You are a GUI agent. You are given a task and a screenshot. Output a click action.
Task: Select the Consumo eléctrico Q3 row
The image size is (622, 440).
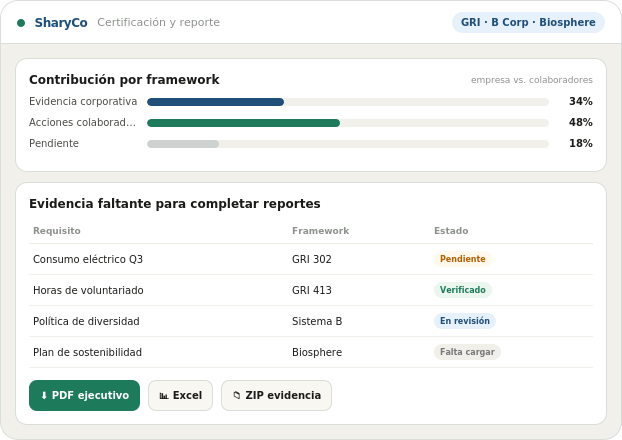click(x=311, y=259)
